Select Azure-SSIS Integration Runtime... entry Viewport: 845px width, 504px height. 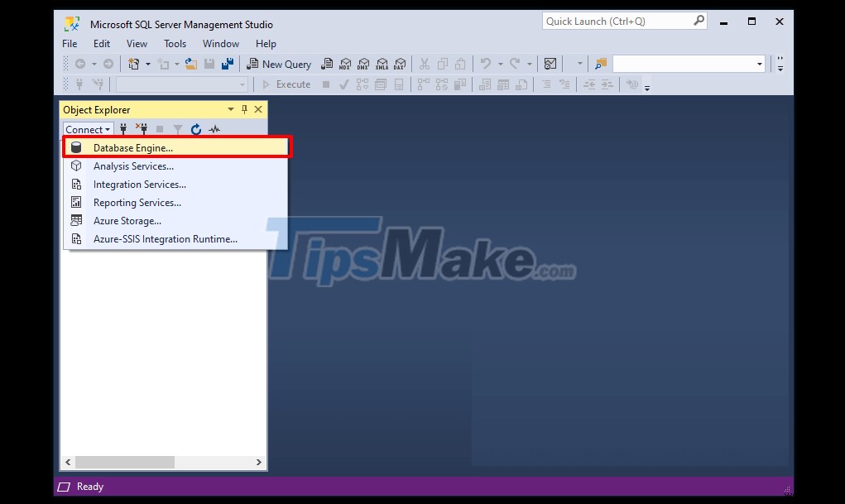tap(175, 239)
